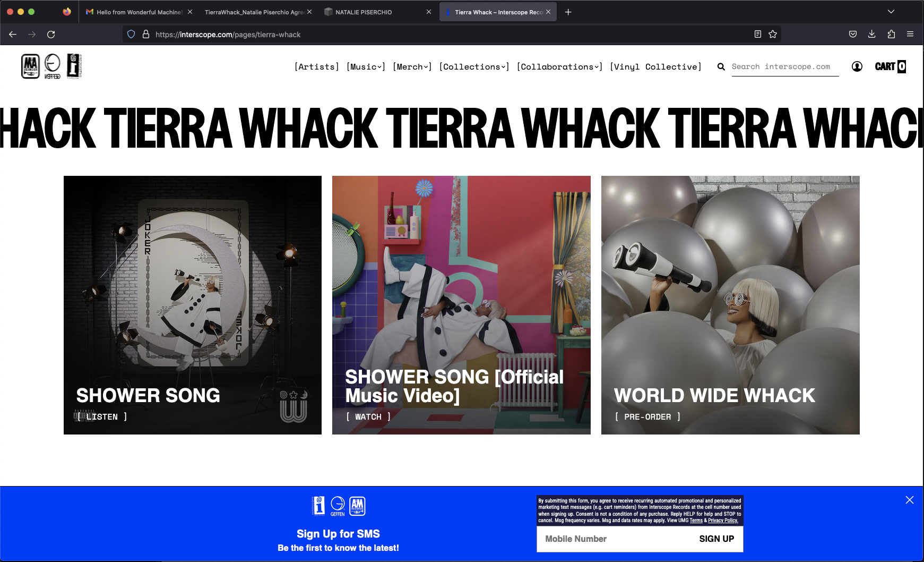The image size is (924, 562).
Task: Bookmark this page with the star icon
Action: coord(773,35)
